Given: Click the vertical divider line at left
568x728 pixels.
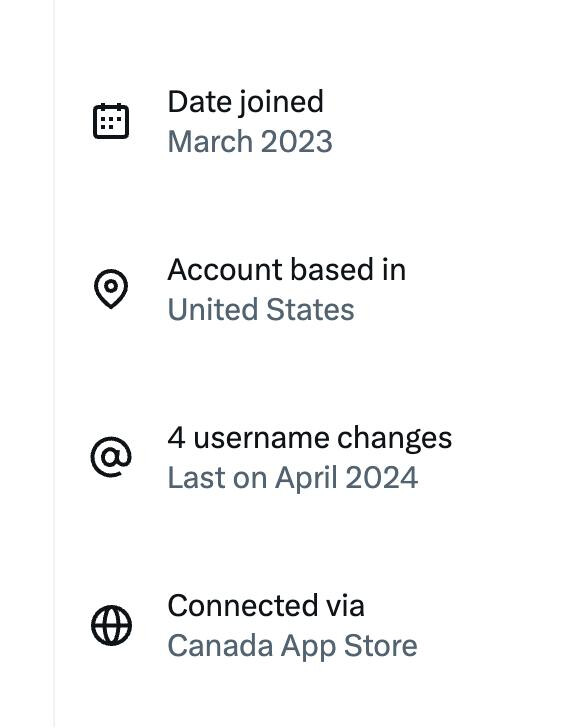Looking at the screenshot, I should (54, 364).
